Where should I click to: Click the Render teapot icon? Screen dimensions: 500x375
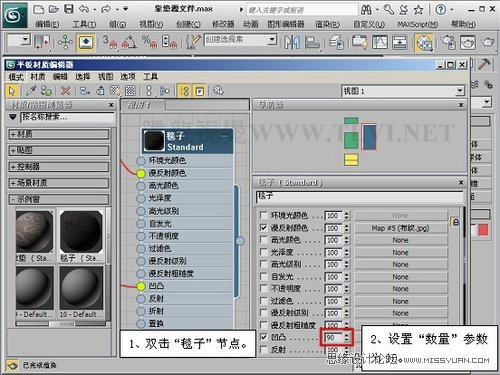click(488, 42)
